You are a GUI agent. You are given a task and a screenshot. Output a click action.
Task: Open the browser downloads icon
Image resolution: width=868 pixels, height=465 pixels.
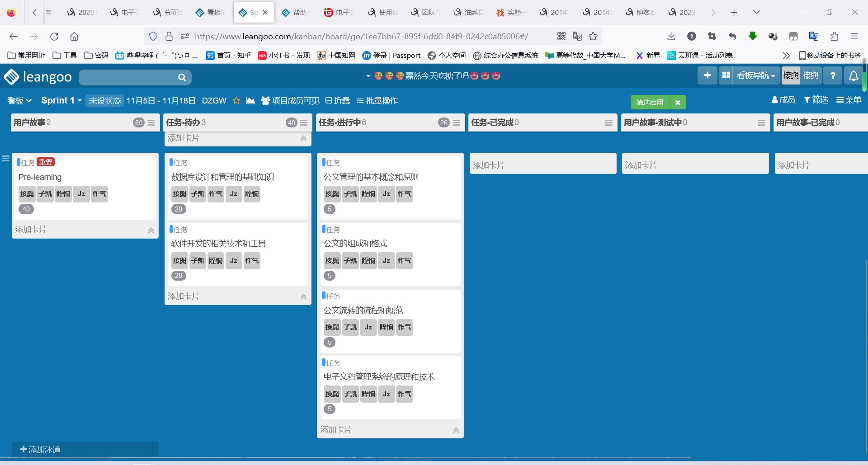[671, 36]
